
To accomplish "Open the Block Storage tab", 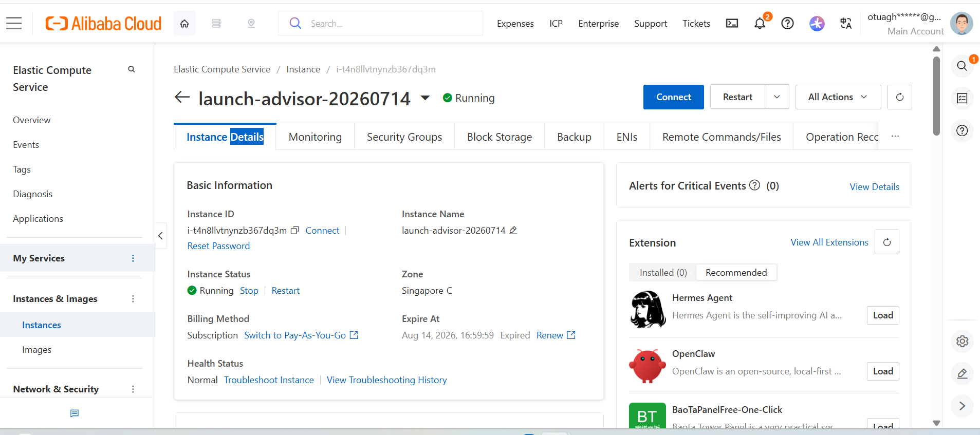I will point(500,137).
